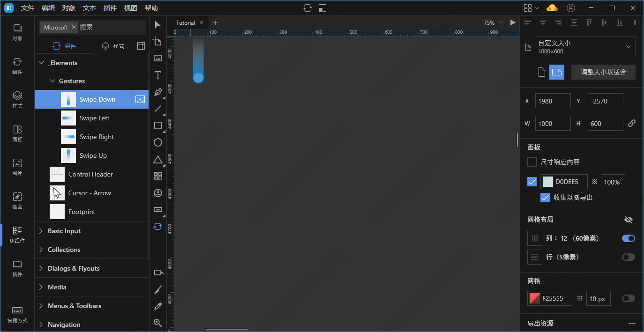
Task: Switch to the 样式 tab
Action: (113, 46)
